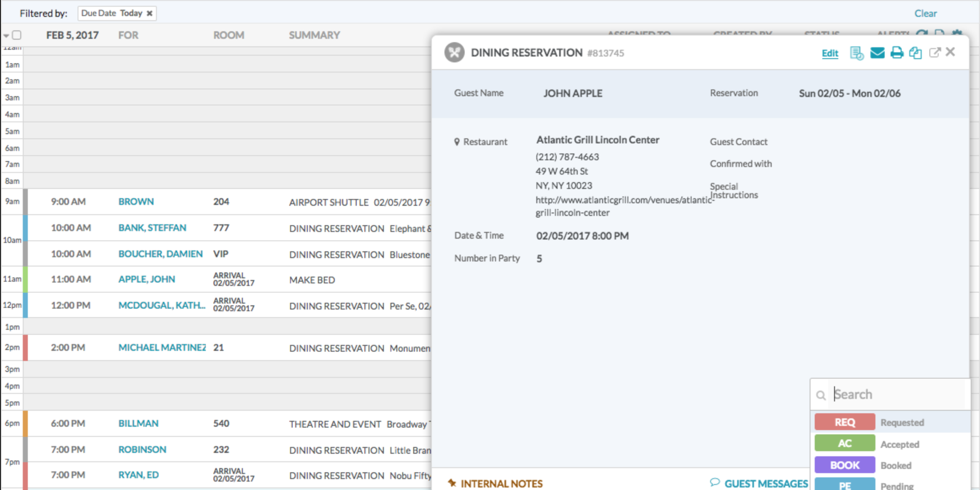Toggle the select-all checkbox in header
Screen dimensions: 980x490
(x=17, y=35)
